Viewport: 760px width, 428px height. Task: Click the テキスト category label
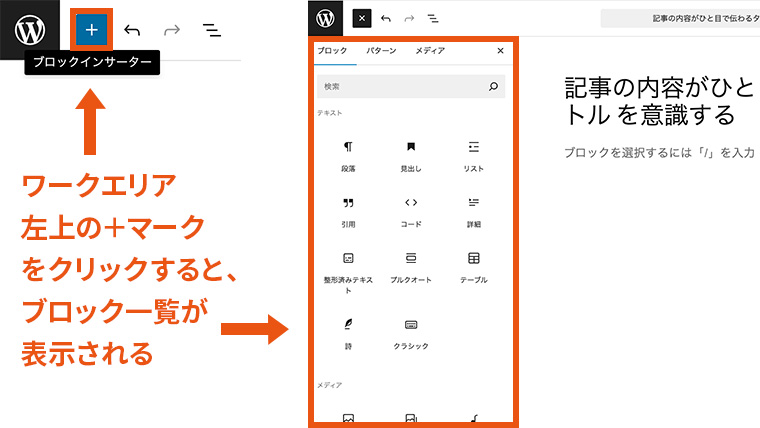(330, 113)
